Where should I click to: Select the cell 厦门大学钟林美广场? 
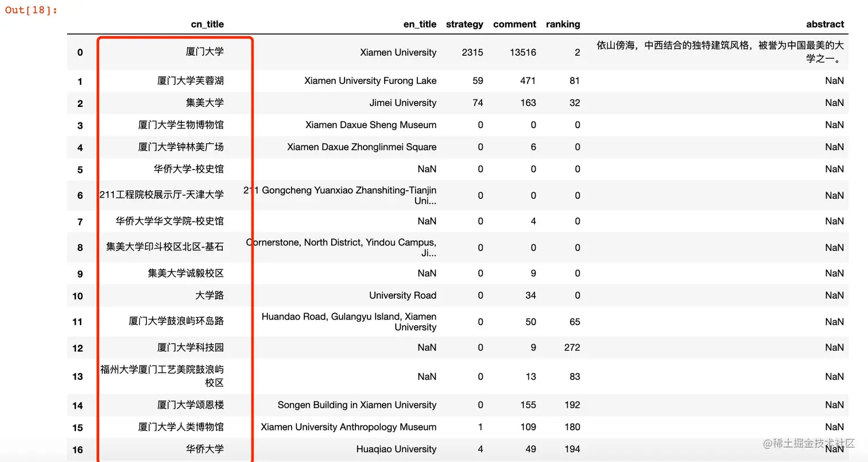pyautogui.click(x=181, y=147)
